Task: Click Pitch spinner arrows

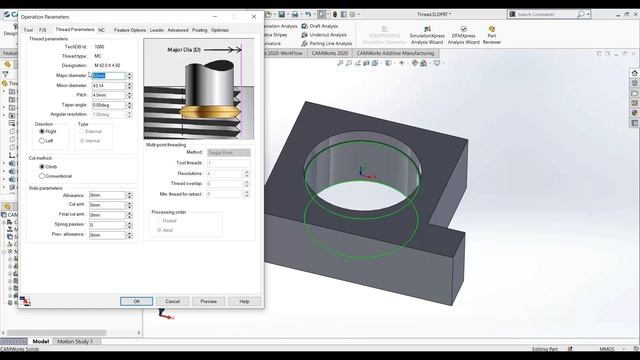Action: pyautogui.click(x=129, y=95)
